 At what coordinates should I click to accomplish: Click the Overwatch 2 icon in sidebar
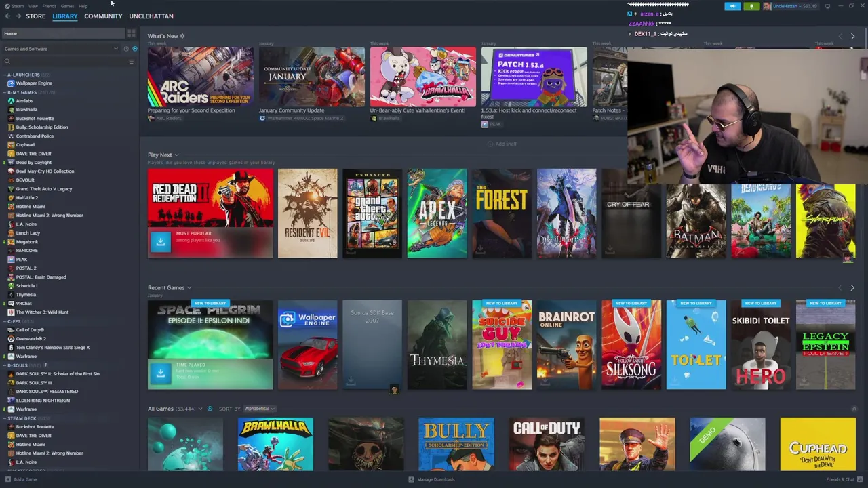click(11, 339)
